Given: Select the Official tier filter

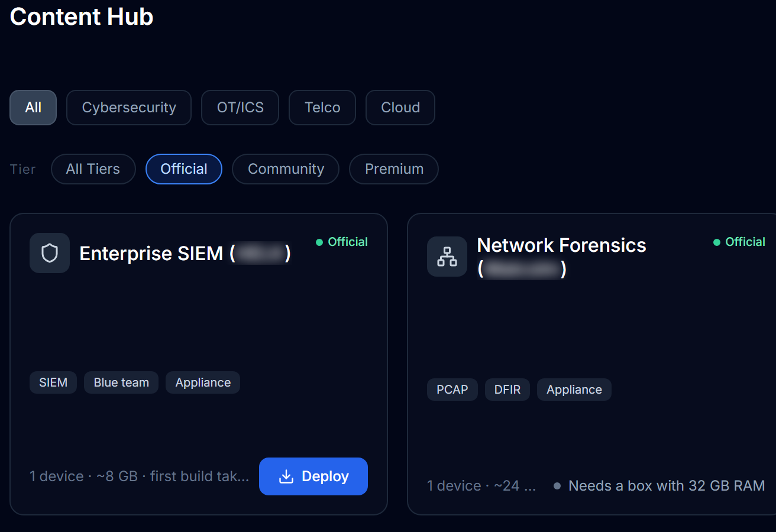Looking at the screenshot, I should tap(184, 169).
